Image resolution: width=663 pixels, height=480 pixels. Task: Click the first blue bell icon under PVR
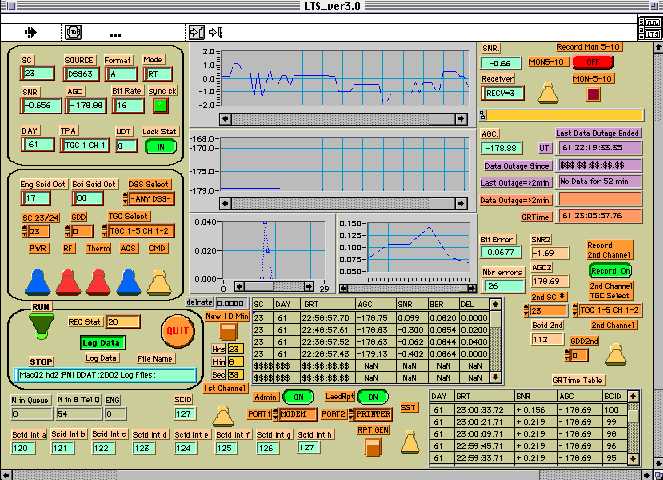(x=36, y=282)
